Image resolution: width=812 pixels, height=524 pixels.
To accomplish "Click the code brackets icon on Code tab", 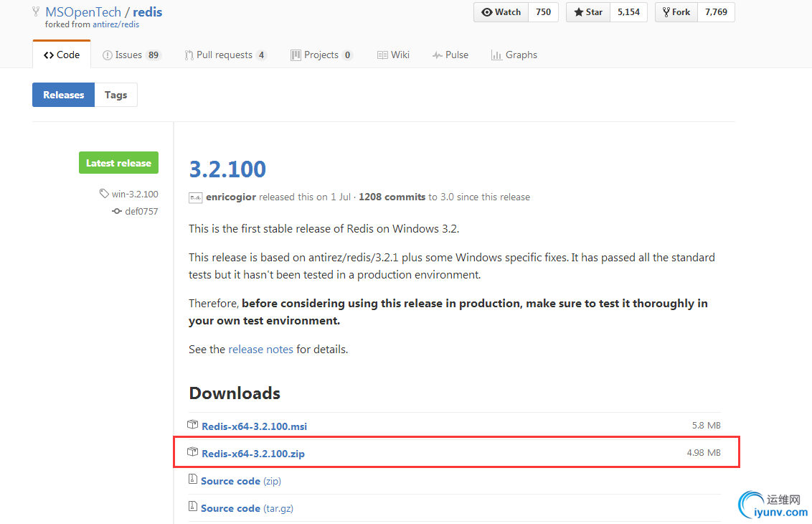I will click(49, 55).
